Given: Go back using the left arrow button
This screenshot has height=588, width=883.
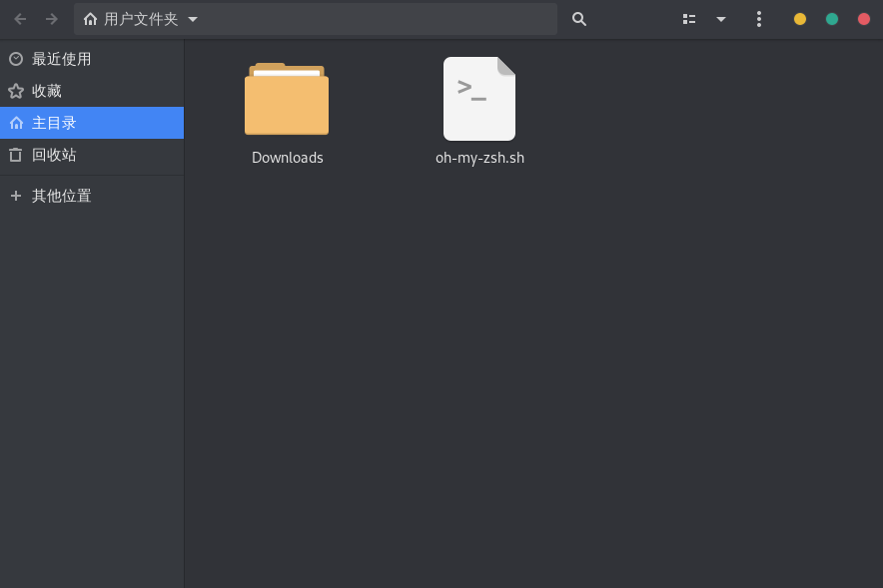Looking at the screenshot, I should [20, 19].
